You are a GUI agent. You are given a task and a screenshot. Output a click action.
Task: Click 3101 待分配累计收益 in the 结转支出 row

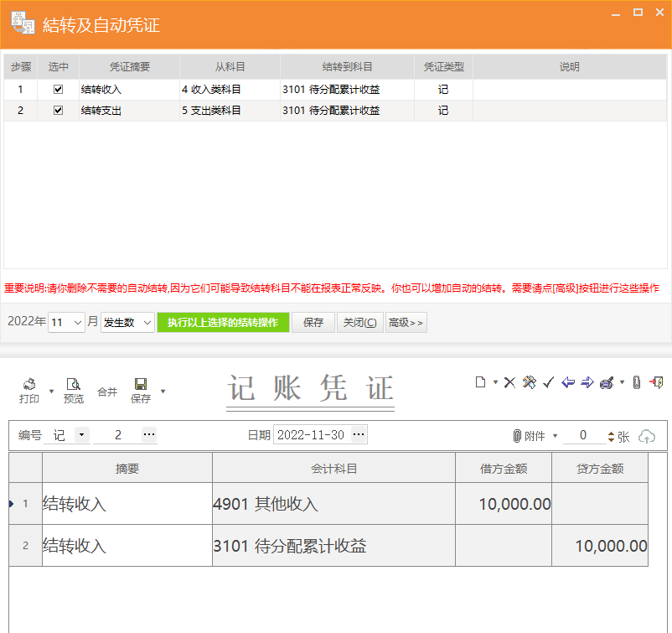coord(347,110)
